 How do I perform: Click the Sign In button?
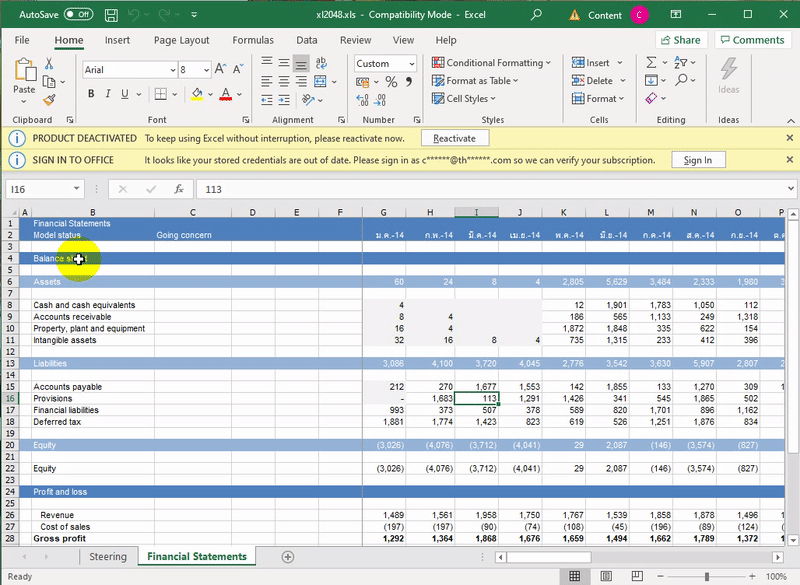(x=697, y=160)
